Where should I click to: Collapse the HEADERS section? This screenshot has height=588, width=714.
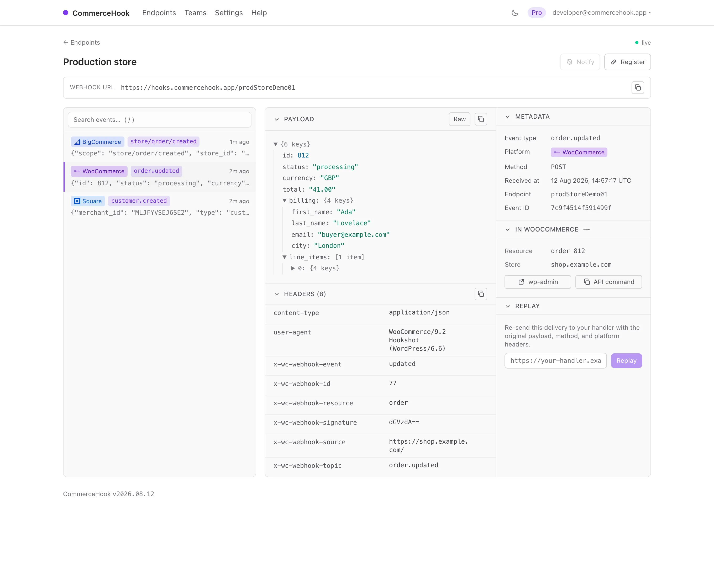point(277,294)
